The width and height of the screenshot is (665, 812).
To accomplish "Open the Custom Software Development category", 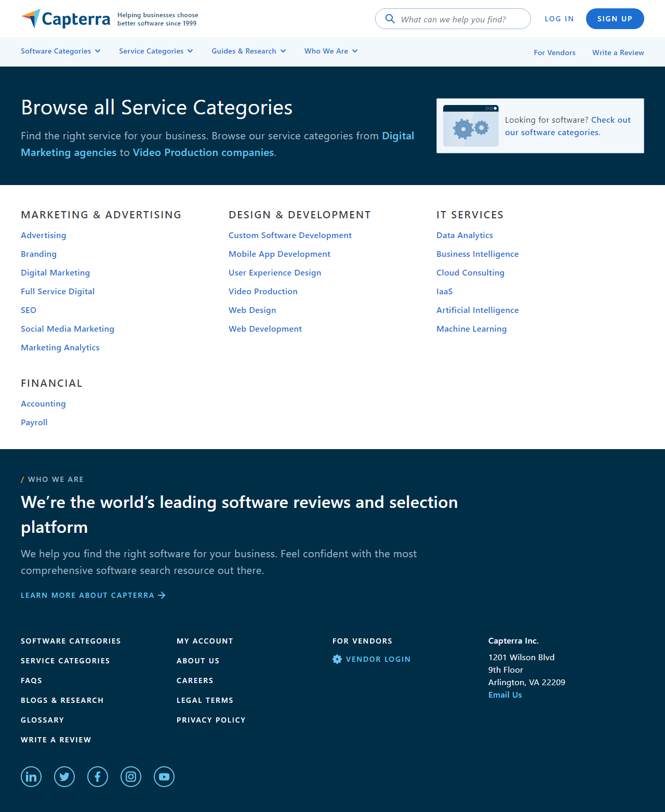I will pos(290,235).
